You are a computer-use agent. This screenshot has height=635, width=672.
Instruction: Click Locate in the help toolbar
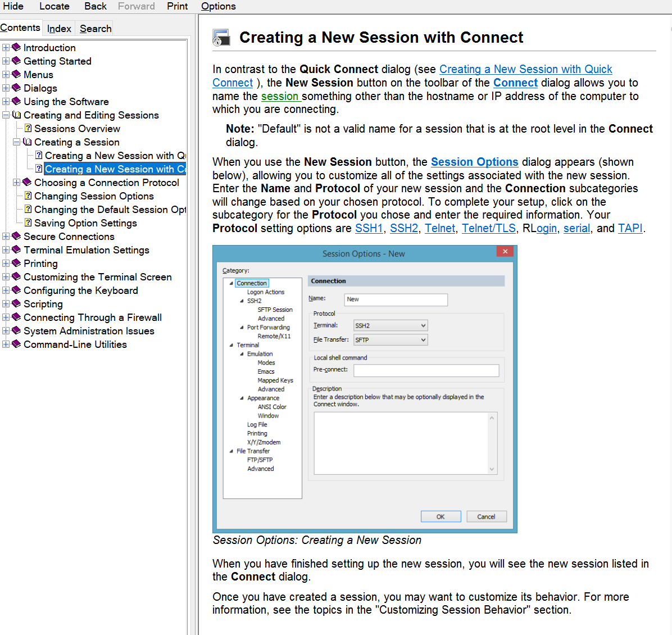pyautogui.click(x=55, y=6)
